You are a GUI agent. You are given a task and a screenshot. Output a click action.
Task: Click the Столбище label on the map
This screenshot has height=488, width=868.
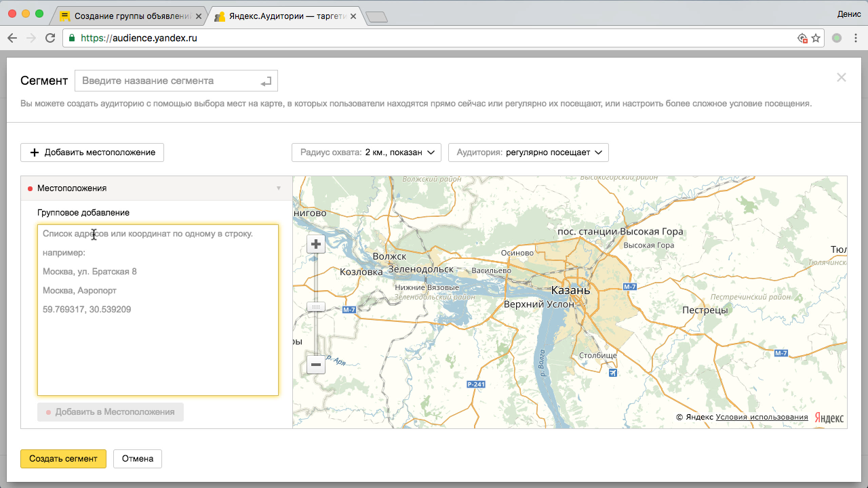coord(598,355)
